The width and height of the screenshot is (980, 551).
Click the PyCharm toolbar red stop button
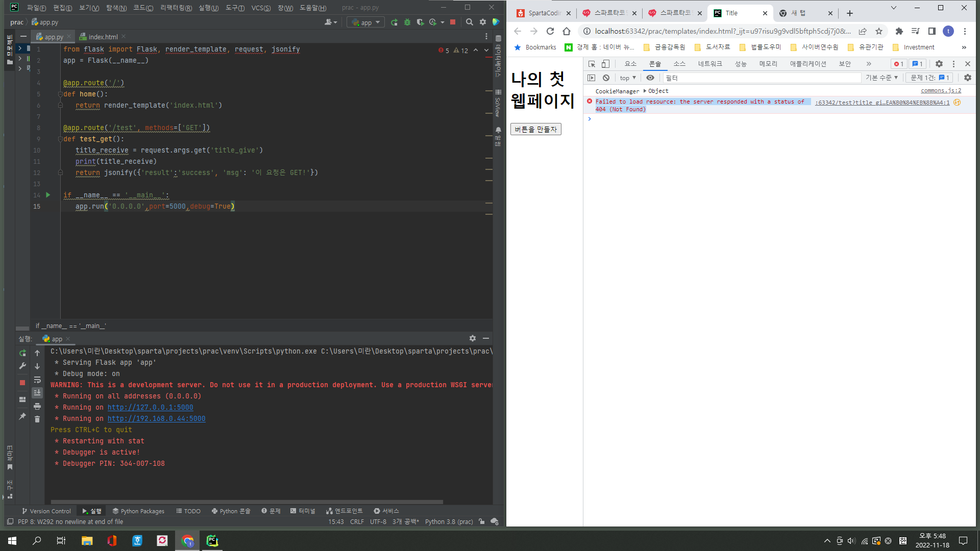coord(453,22)
